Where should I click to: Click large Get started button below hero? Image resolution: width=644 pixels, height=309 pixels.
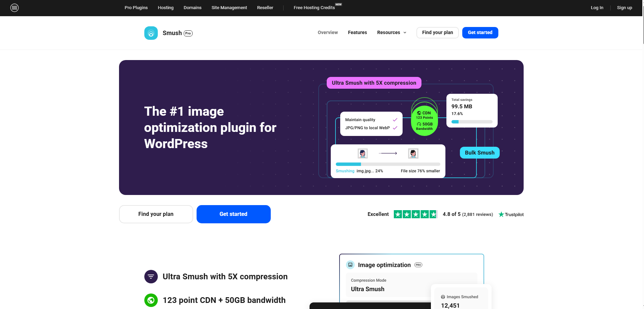coord(234,214)
